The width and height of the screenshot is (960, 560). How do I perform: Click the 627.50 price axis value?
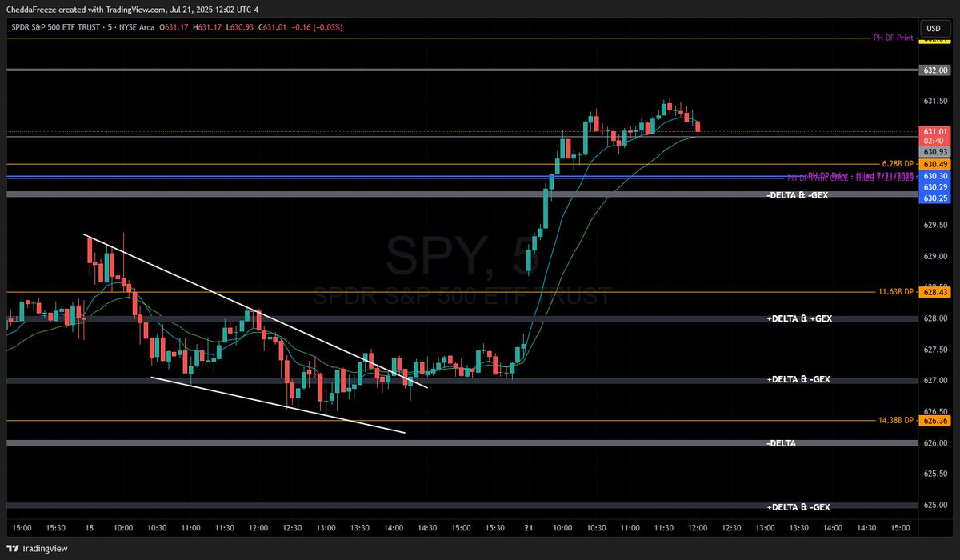click(x=935, y=350)
